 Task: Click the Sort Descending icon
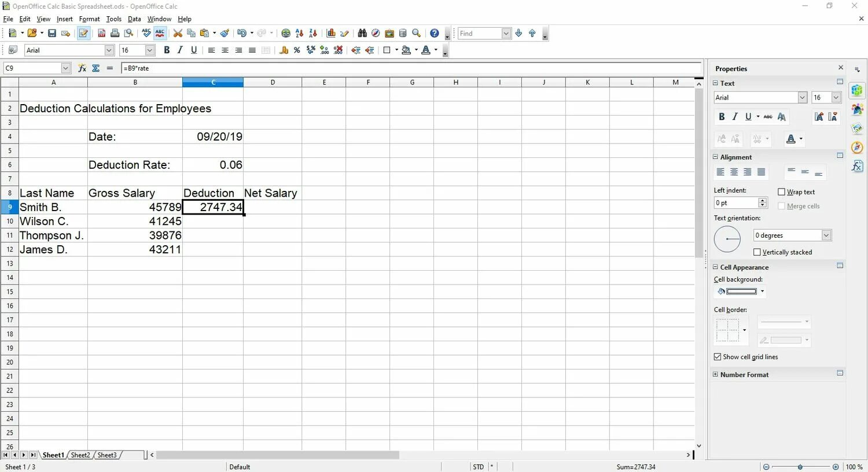point(313,34)
